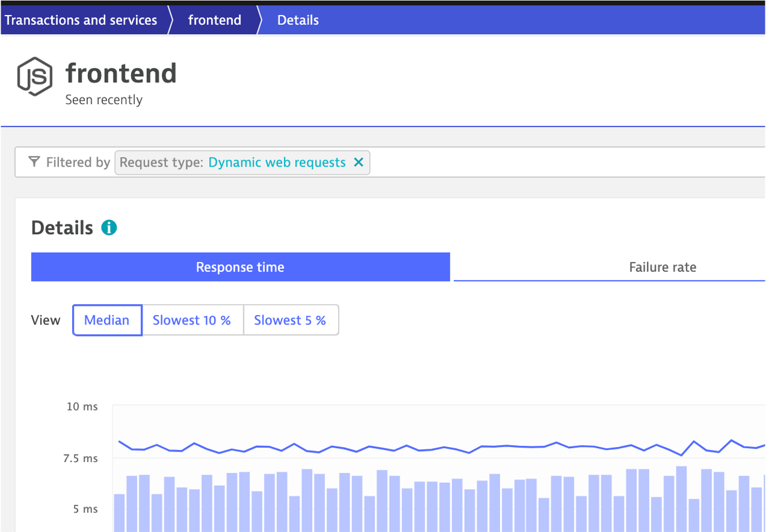
Task: Click the 10 ms axis label
Action: [x=82, y=407]
